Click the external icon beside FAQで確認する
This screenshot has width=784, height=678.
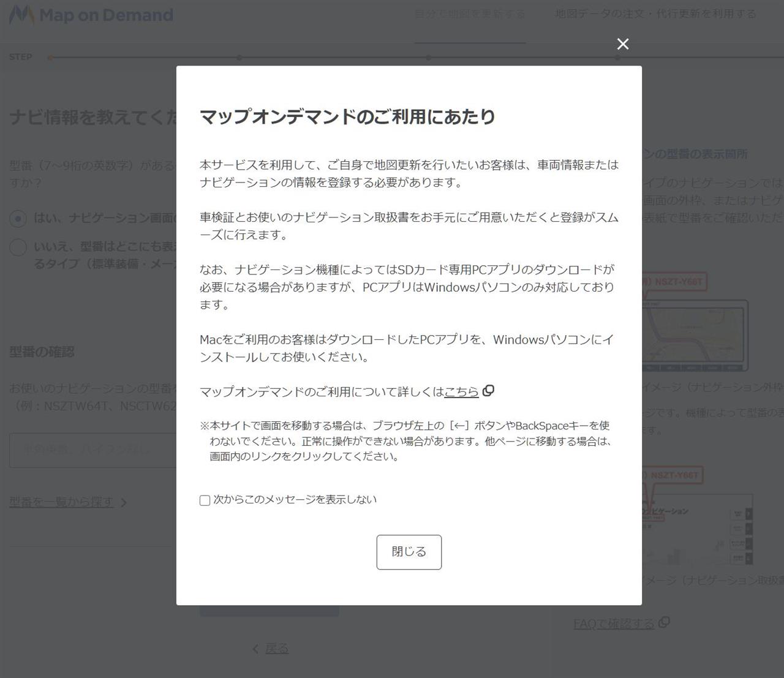click(x=664, y=622)
